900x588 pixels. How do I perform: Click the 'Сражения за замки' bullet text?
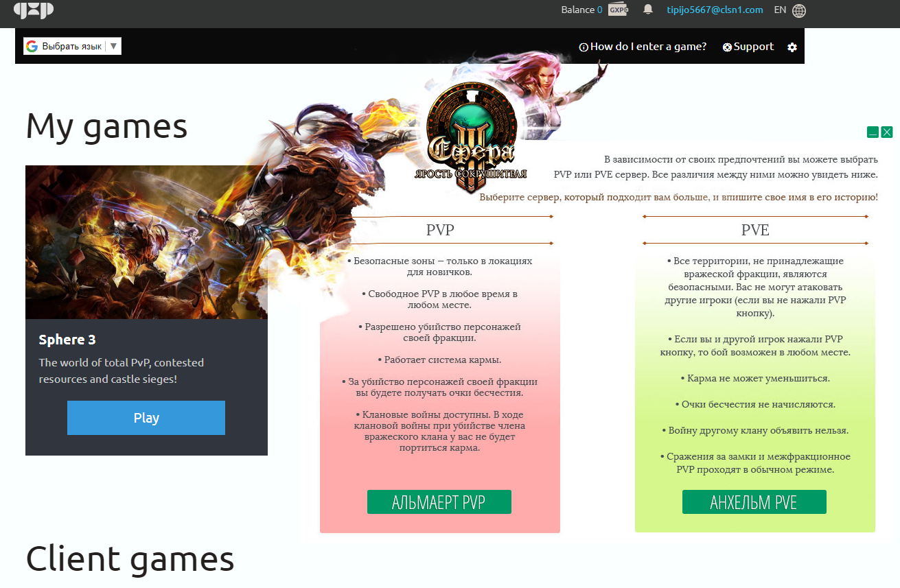(755, 463)
